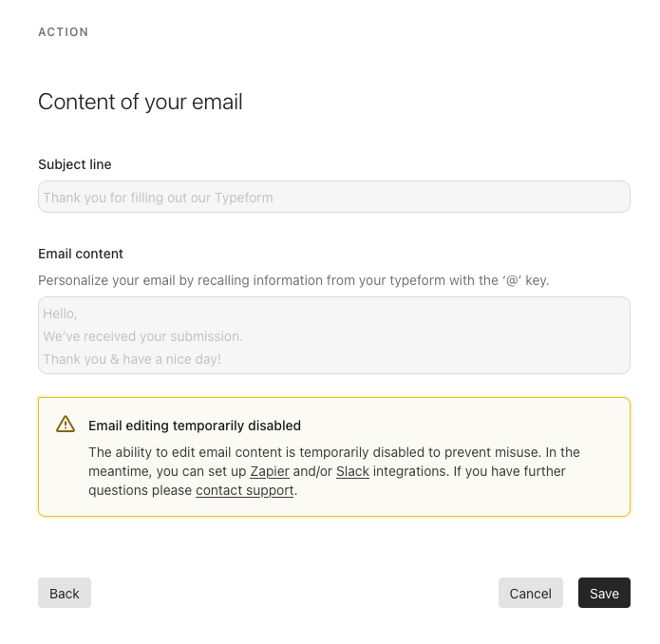Click the "Content of your email" heading
660x644 pixels.
pos(141,102)
